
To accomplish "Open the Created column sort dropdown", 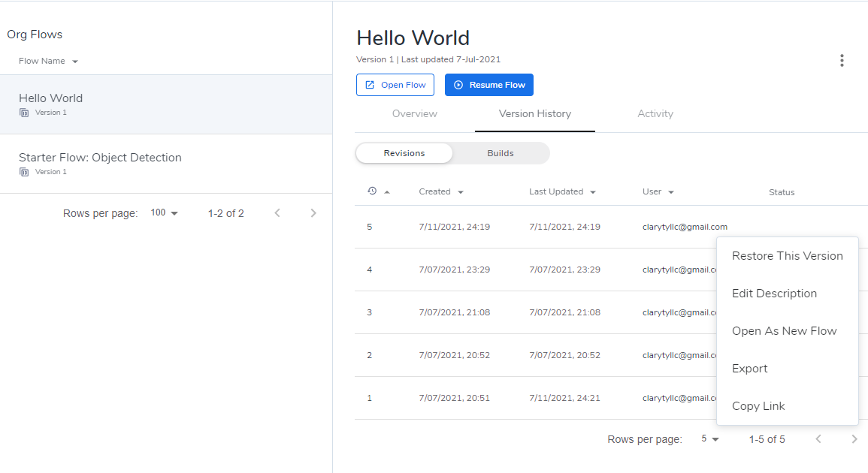I will pos(441,191).
